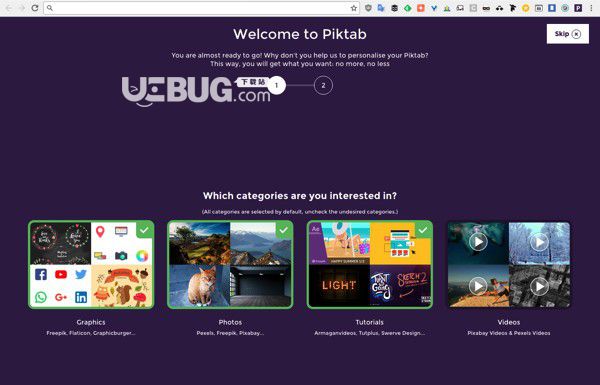Reload the page with the refresh icon
Viewport: 600px width, 385px height.
[x=35, y=8]
